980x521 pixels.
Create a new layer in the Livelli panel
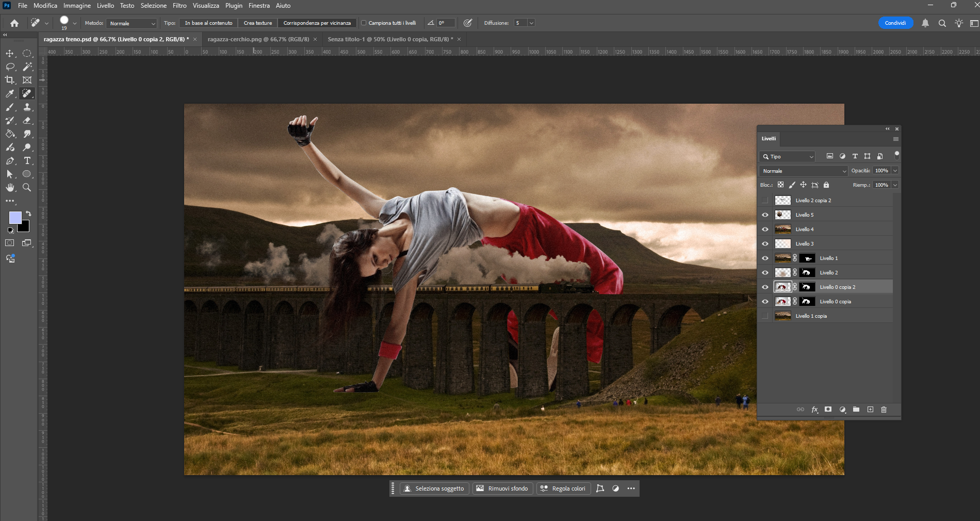(x=870, y=410)
